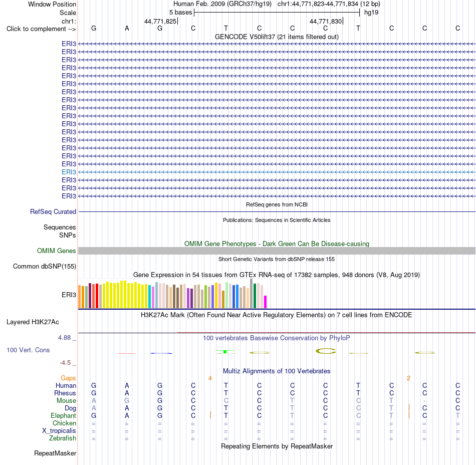Click the Common dbSNP(155) label
This screenshot has height=465, width=476.
44,266
